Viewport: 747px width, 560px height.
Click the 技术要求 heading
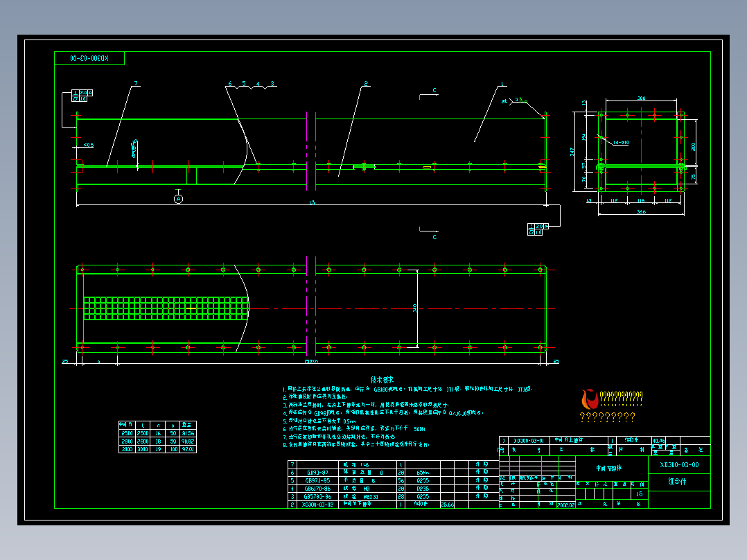coord(382,379)
